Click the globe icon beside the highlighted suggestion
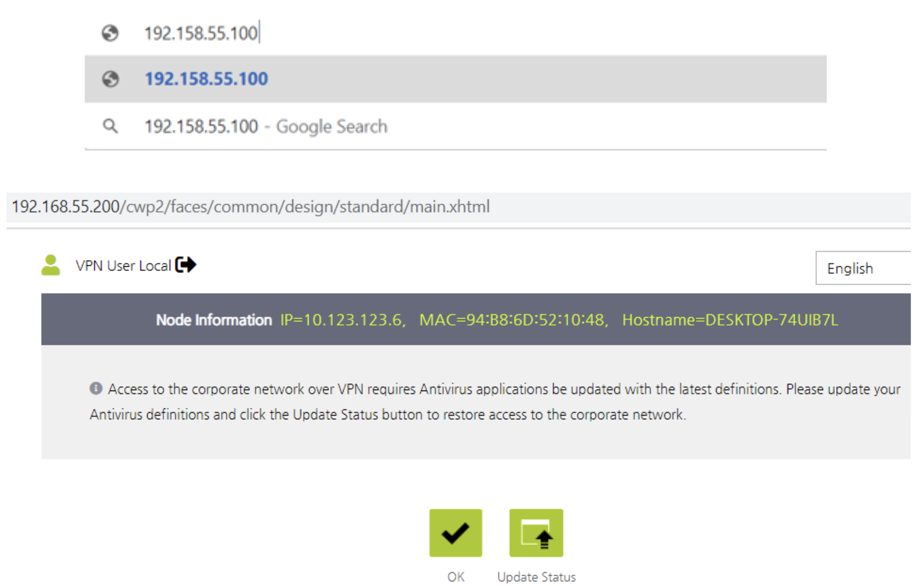The width and height of the screenshot is (924, 586). 110,79
